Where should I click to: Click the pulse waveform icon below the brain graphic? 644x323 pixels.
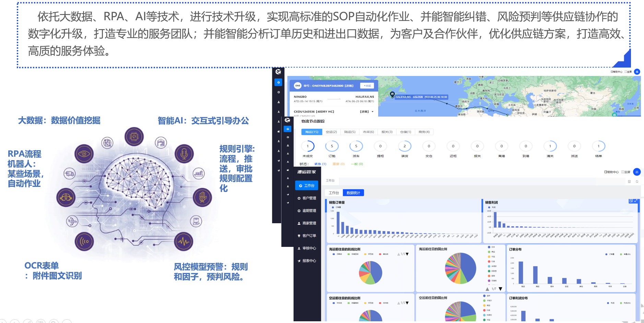[x=184, y=241]
